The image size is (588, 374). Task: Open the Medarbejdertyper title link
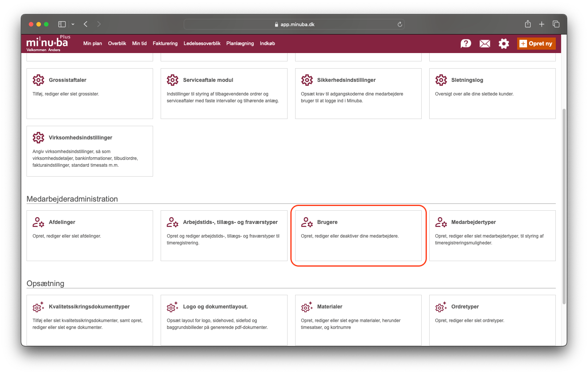pyautogui.click(x=474, y=222)
